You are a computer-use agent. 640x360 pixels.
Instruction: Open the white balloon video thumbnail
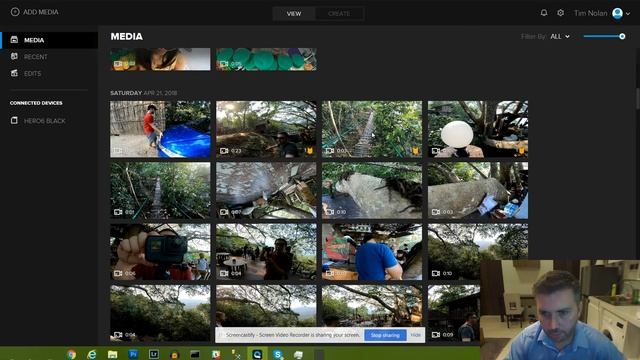coord(478,129)
